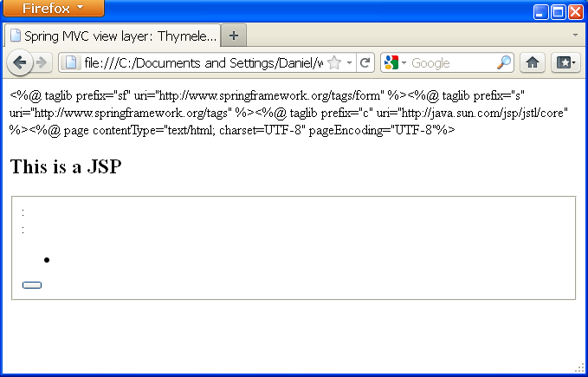Image resolution: width=588 pixels, height=377 pixels.
Task: Bookmark this page with the star icon
Action: pyautogui.click(x=333, y=62)
